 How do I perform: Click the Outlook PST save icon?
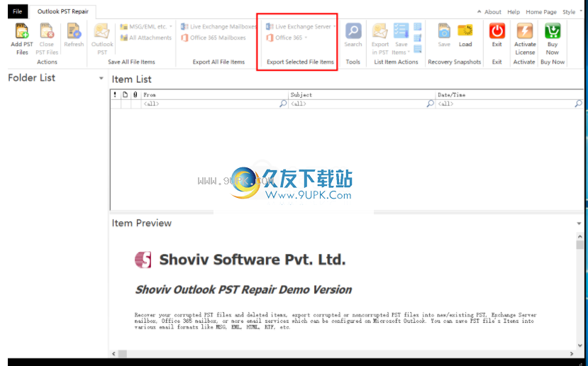point(102,30)
